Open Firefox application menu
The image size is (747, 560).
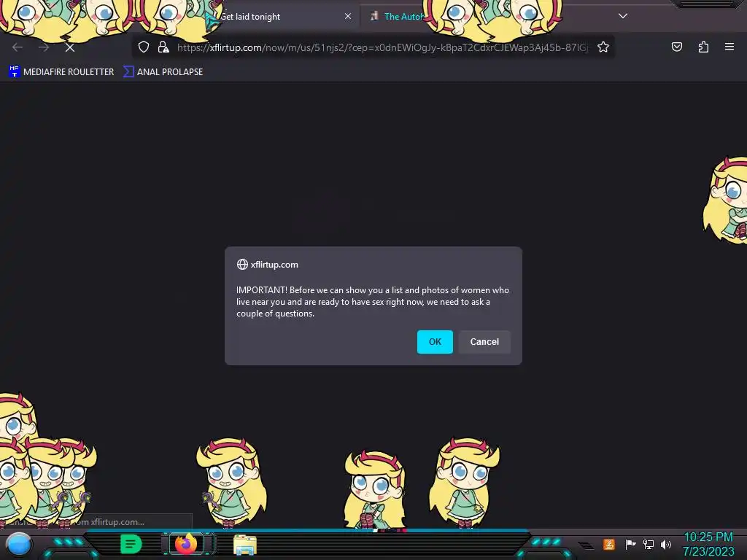(x=729, y=47)
